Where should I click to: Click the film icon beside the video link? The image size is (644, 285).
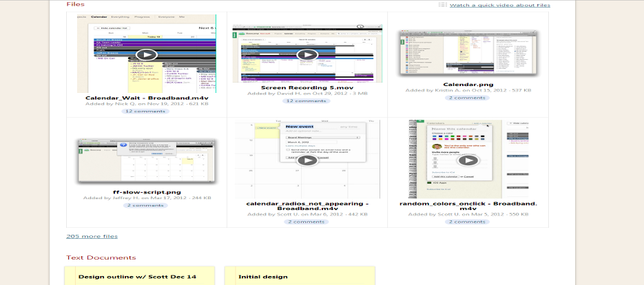pyautogui.click(x=442, y=5)
